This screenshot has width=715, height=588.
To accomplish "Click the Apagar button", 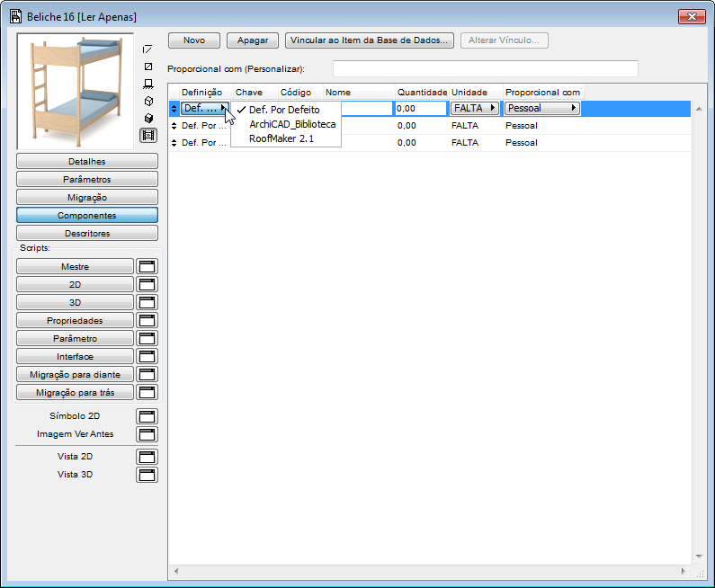I will [253, 40].
